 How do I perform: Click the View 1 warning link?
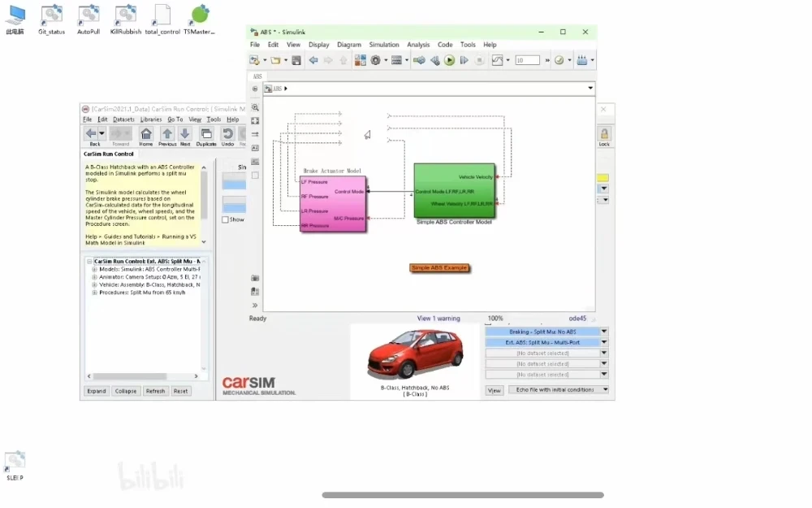(x=438, y=319)
